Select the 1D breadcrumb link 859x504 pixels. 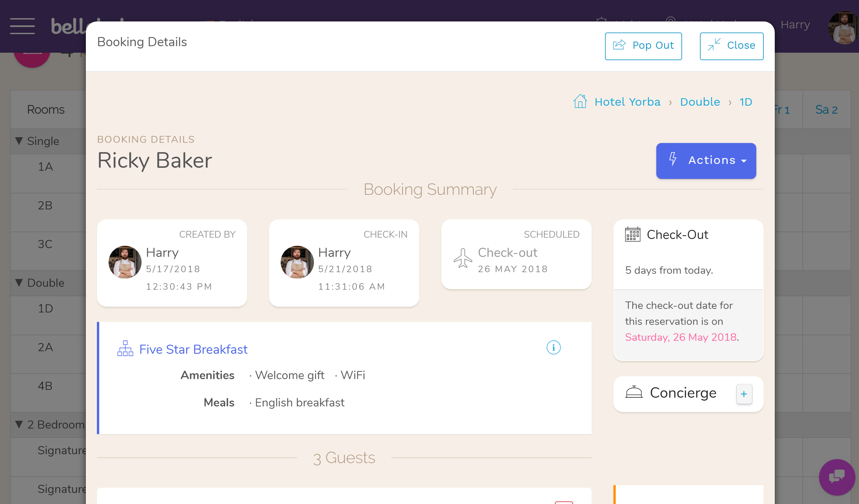coord(746,101)
